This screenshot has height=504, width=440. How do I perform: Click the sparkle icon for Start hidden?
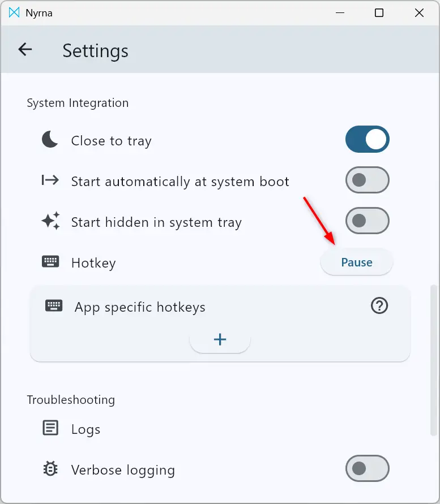pyautogui.click(x=51, y=221)
